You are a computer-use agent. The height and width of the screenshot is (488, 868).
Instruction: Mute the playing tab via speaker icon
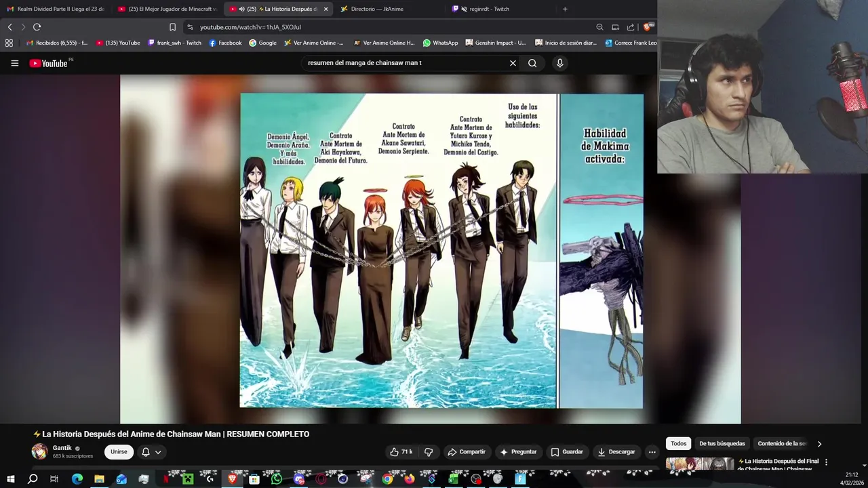tap(242, 9)
